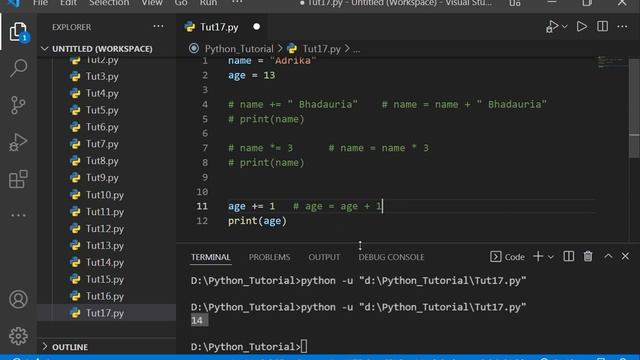Screen dimensions: 640x360
Task: Open editor More Actions ellipsis
Action: click(x=622, y=27)
